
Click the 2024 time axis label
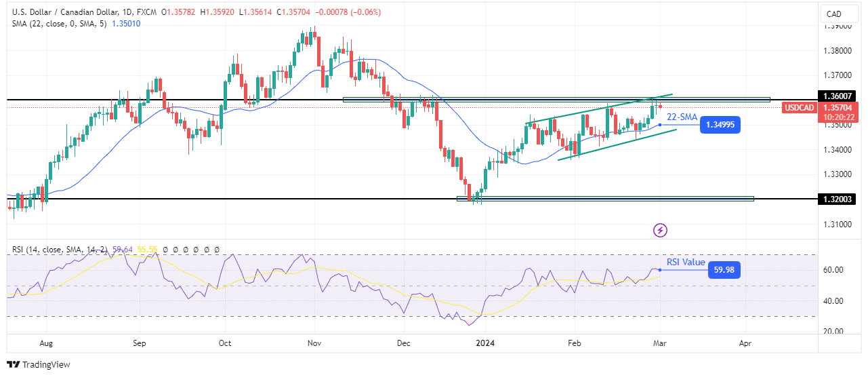click(486, 343)
